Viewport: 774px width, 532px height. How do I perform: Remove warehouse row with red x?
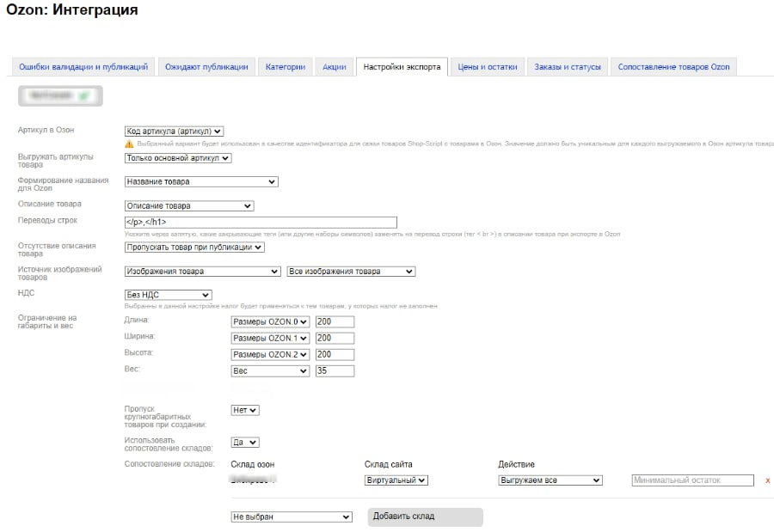(x=768, y=480)
